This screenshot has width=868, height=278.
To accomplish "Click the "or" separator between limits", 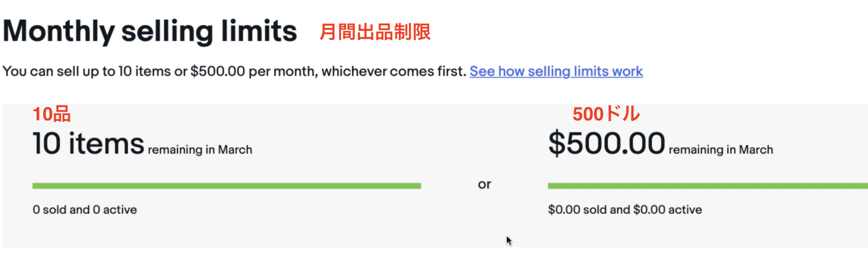I will (x=484, y=184).
